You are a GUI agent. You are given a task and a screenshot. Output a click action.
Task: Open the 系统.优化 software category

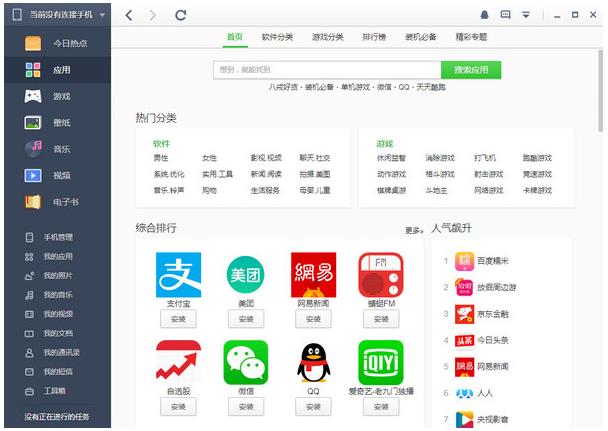(169, 174)
